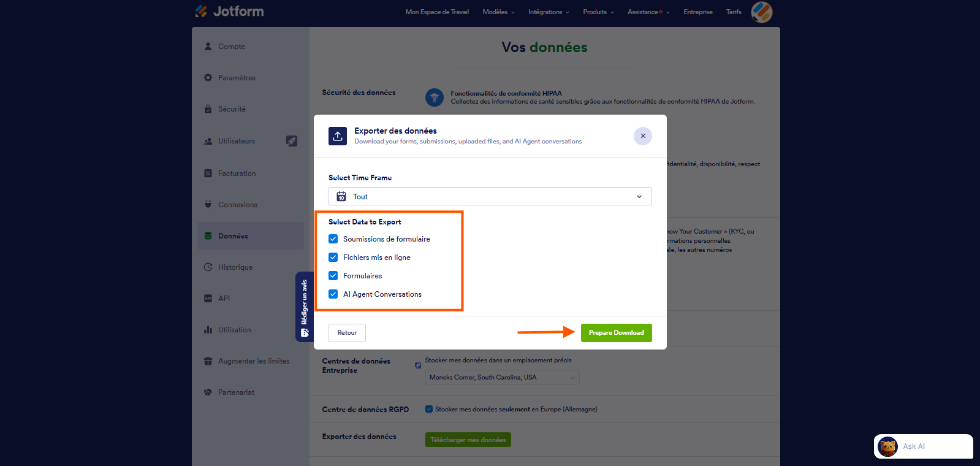Click the Select Data to Export heading

point(365,221)
